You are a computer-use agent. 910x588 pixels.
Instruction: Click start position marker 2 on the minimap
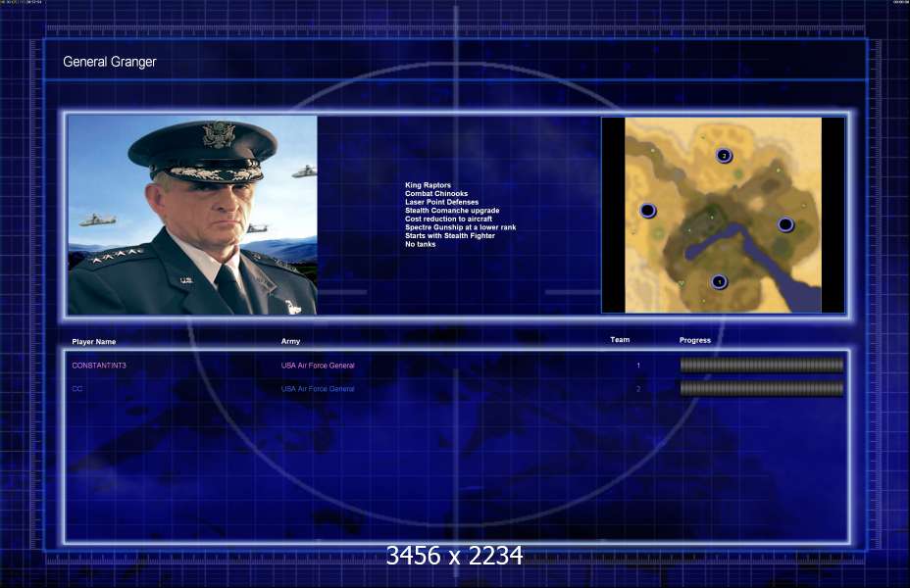(724, 156)
